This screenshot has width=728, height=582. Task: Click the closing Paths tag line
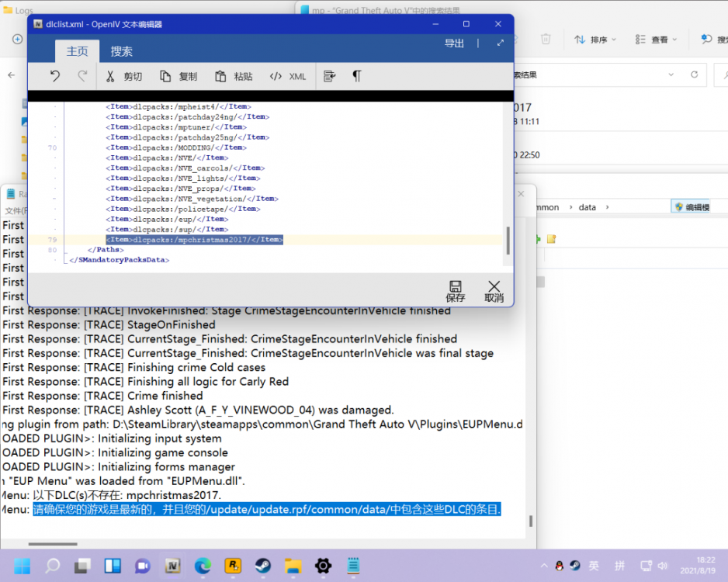click(106, 250)
